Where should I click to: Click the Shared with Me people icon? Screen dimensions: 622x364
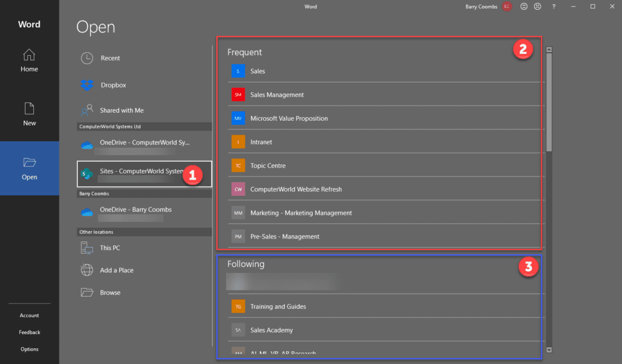[87, 110]
